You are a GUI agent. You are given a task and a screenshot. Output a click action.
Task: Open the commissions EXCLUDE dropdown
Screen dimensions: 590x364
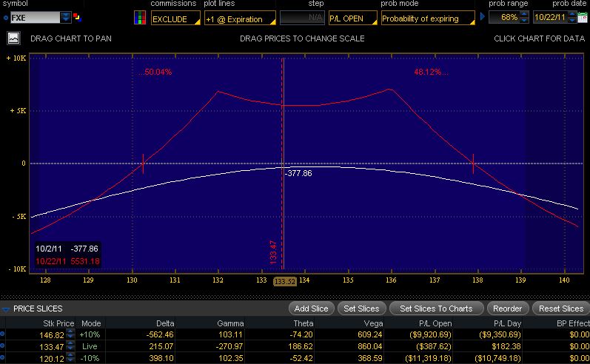coord(175,18)
